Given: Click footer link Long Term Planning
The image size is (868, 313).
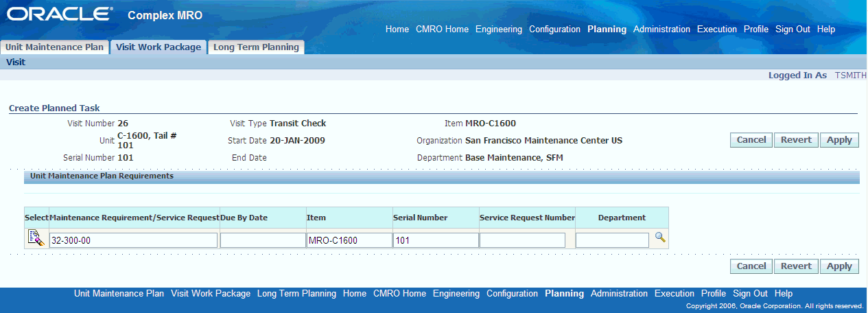Looking at the screenshot, I should click(296, 293).
